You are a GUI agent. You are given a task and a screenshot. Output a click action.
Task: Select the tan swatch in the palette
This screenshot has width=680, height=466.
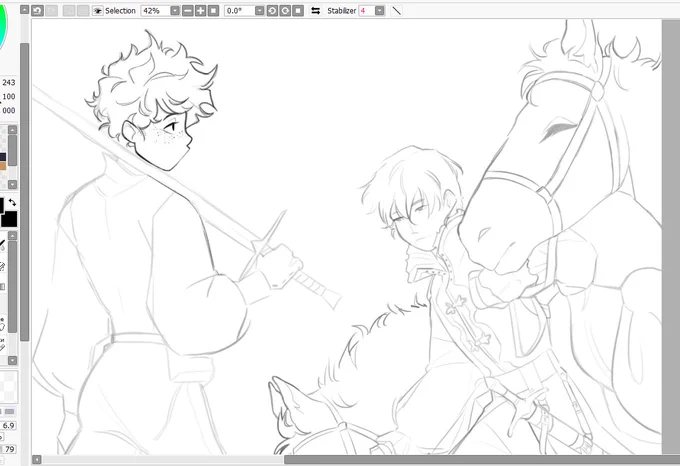3,166
